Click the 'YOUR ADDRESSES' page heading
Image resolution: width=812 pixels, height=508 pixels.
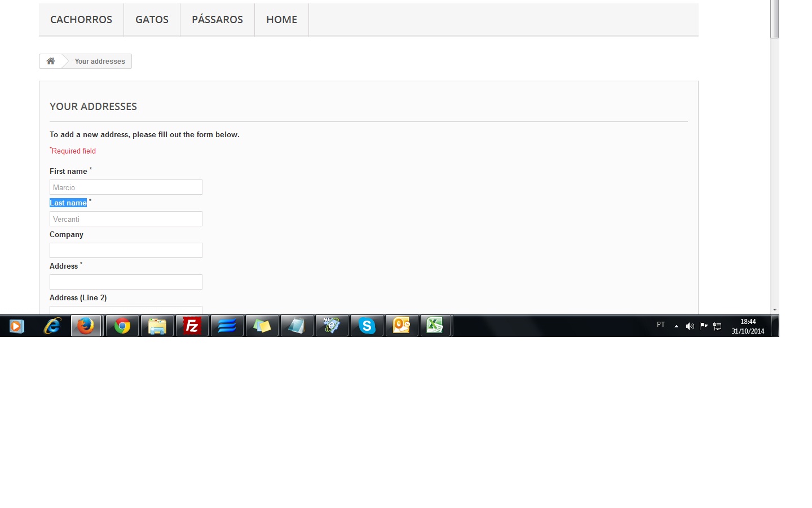(x=93, y=107)
